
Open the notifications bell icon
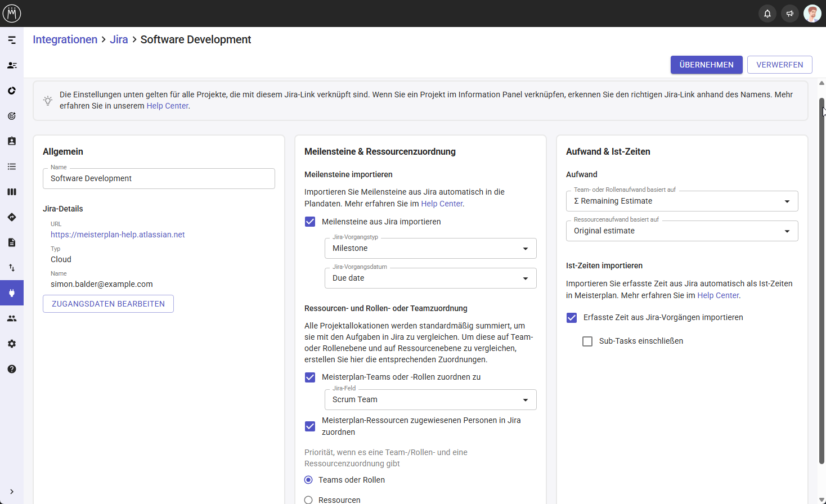pyautogui.click(x=767, y=13)
